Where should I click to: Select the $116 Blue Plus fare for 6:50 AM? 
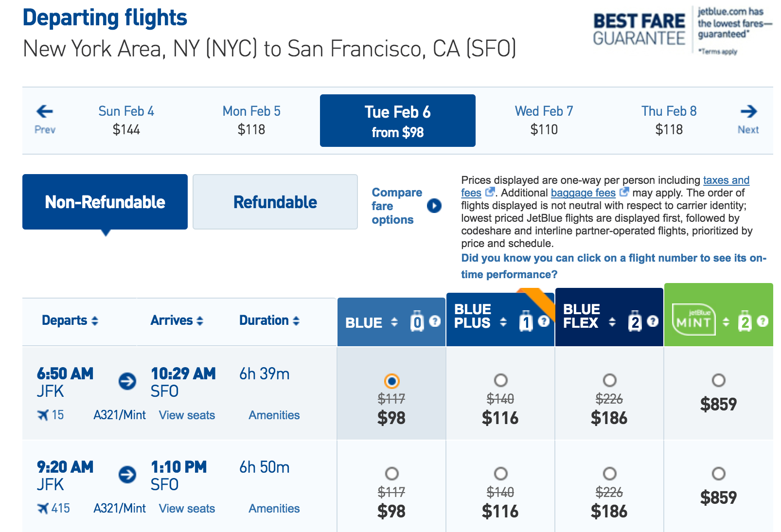coord(500,380)
